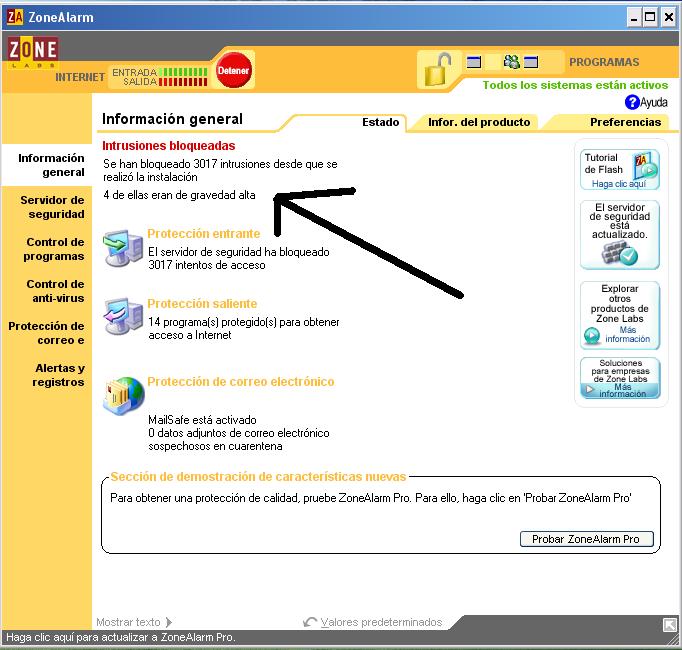Click the users group programs icon
The image size is (682, 650).
click(512, 62)
